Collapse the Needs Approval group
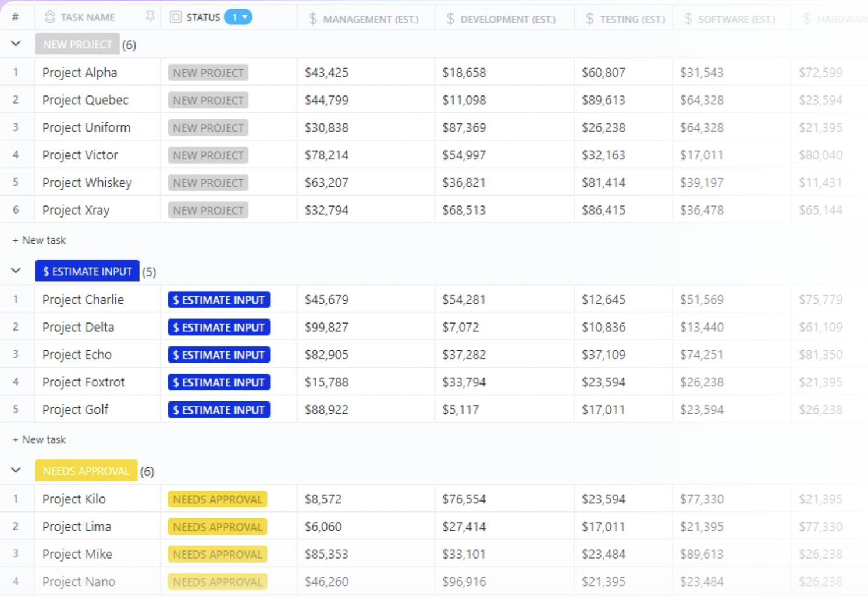The image size is (868, 597). (16, 471)
